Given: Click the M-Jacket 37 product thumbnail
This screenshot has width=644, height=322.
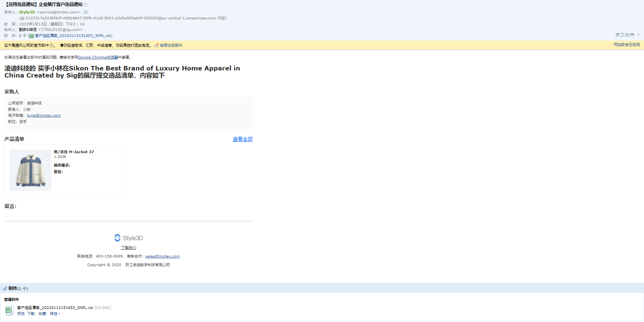Looking at the screenshot, I should point(31,170).
